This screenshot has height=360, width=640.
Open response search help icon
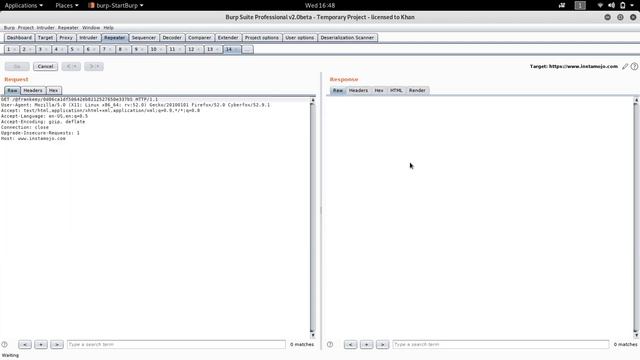pos(330,344)
